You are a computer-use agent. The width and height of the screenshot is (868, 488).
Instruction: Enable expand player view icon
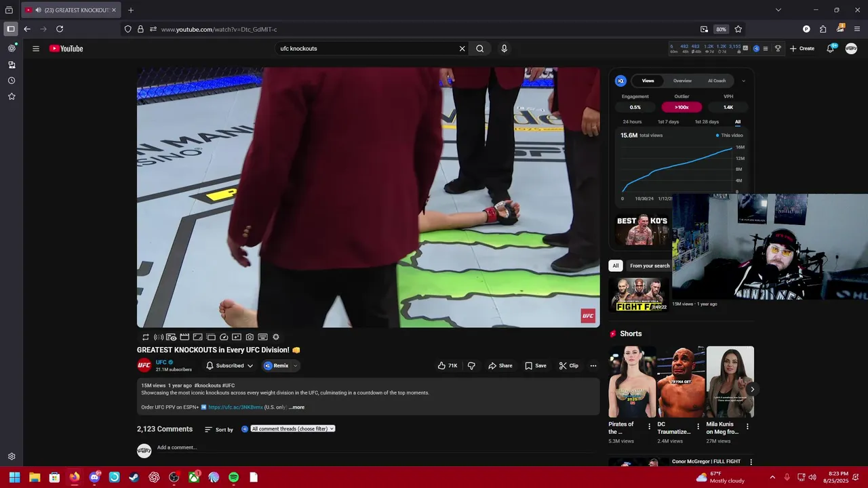(x=197, y=337)
